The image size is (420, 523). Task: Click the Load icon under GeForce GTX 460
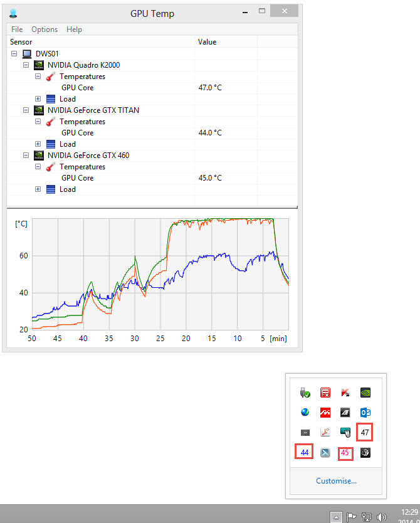point(51,189)
